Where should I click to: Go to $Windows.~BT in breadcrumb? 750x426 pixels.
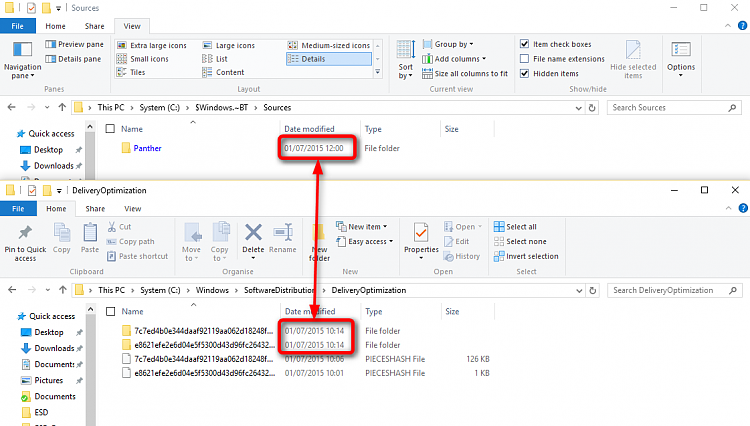click(x=221, y=108)
